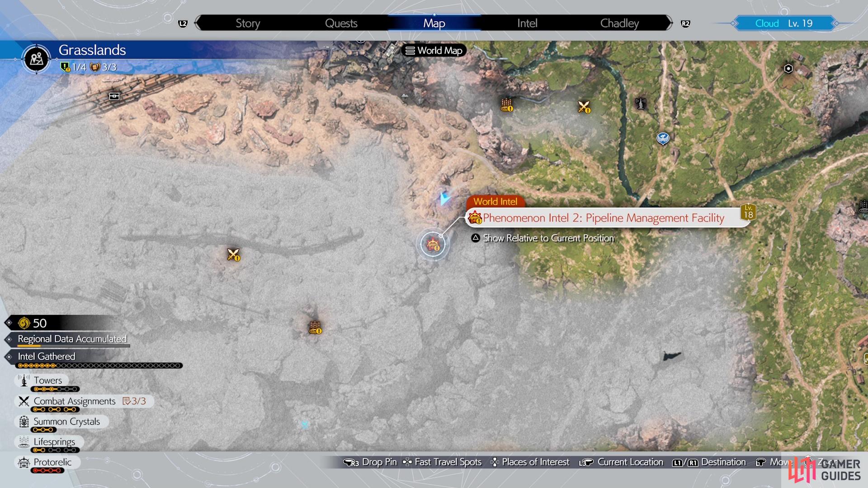
Task: Click the Towers progress pips
Action: pos(55,389)
